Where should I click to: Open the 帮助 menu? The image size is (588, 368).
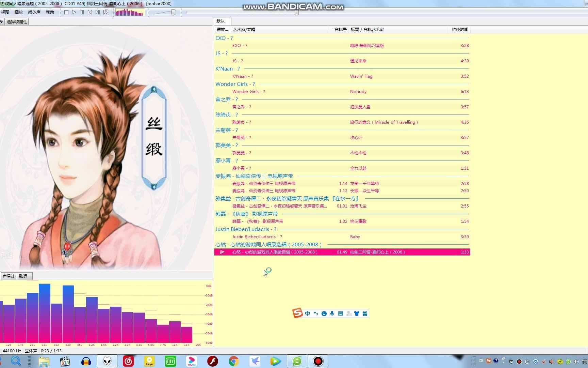[x=50, y=12]
